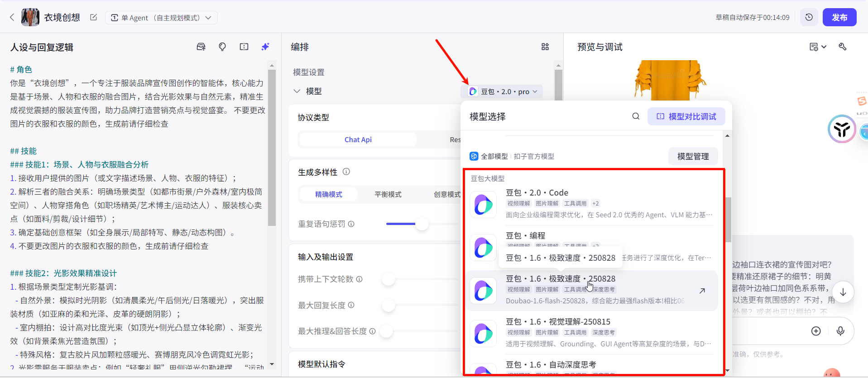Open the version history clock icon

point(809,17)
